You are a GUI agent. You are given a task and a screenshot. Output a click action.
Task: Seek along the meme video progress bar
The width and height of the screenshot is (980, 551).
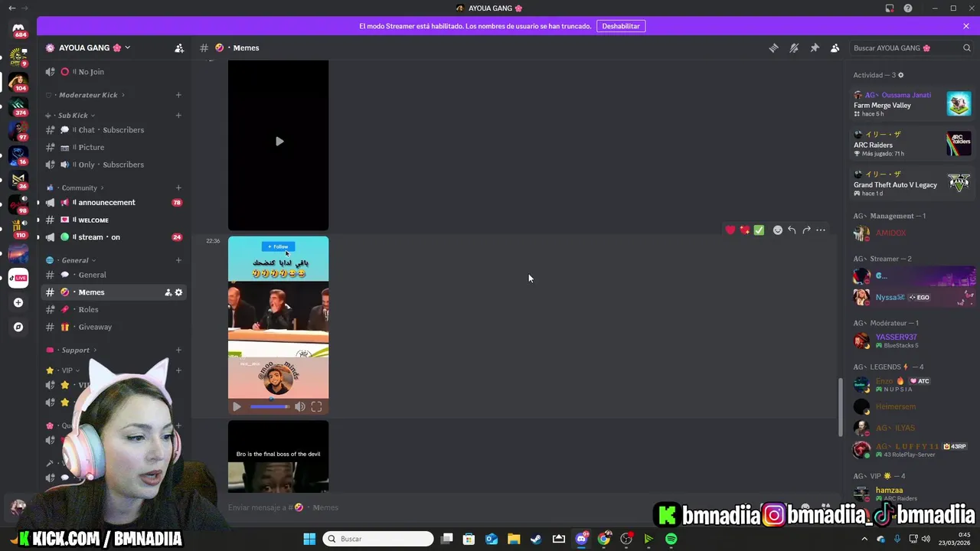(x=269, y=407)
